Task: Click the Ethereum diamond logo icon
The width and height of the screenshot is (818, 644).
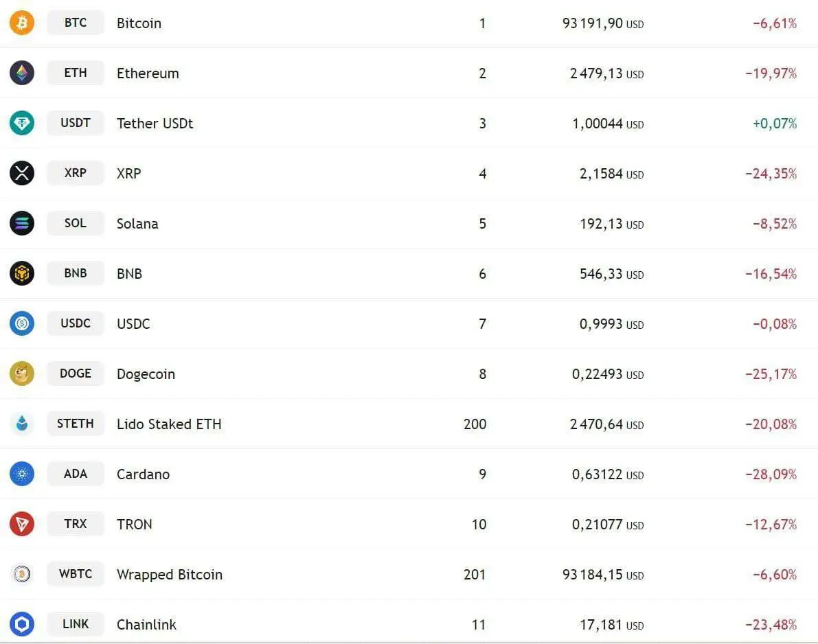Action: pos(22,73)
